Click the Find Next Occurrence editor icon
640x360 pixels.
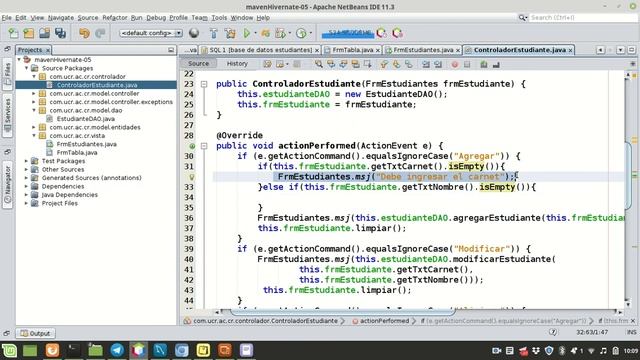point(343,64)
